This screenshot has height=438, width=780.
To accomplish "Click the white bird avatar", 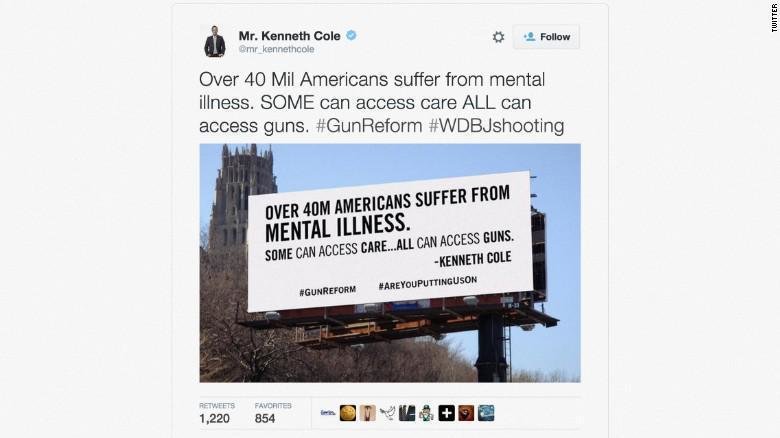I will [387, 413].
